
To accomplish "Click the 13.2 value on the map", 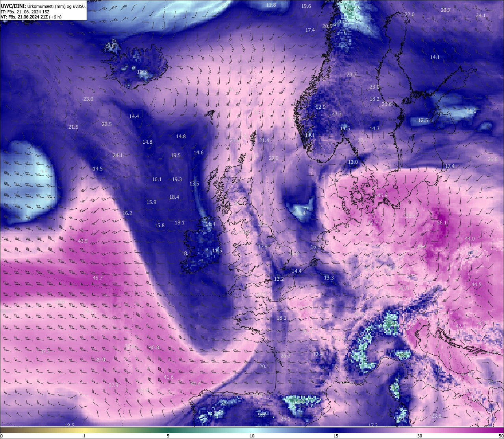I will tap(279, 279).
